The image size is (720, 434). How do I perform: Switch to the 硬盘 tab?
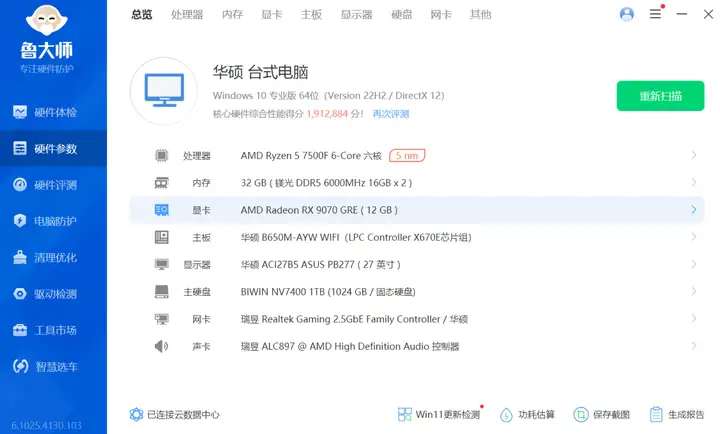coord(402,14)
